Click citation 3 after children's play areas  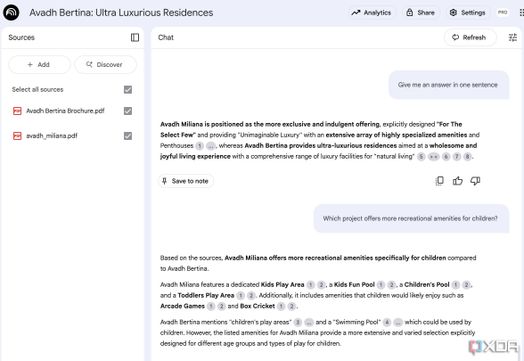click(297, 322)
